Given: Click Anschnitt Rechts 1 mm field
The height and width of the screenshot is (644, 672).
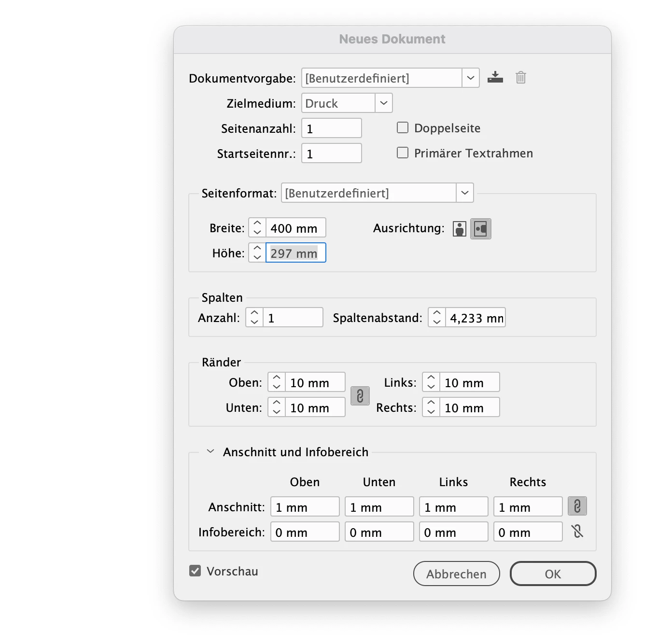Looking at the screenshot, I should point(528,506).
